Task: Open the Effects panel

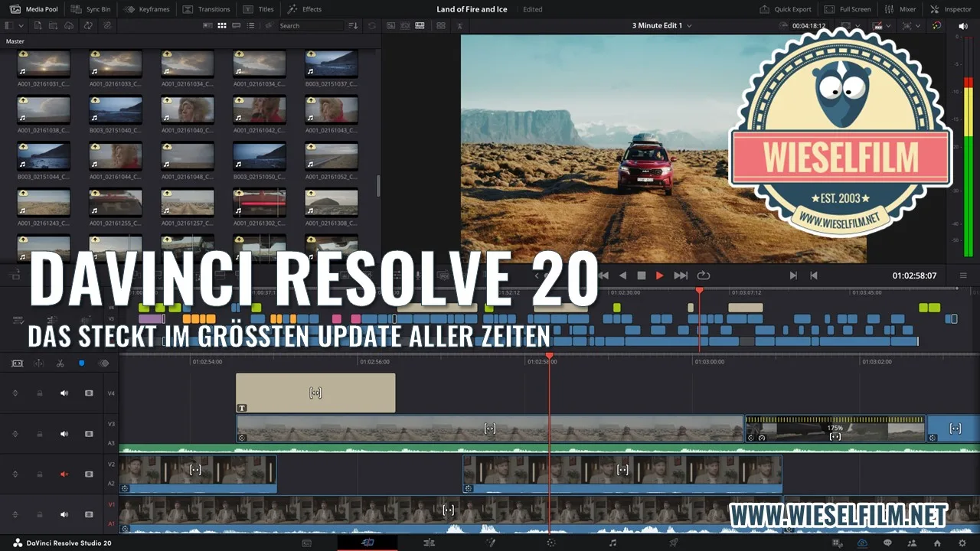Action: [x=305, y=9]
